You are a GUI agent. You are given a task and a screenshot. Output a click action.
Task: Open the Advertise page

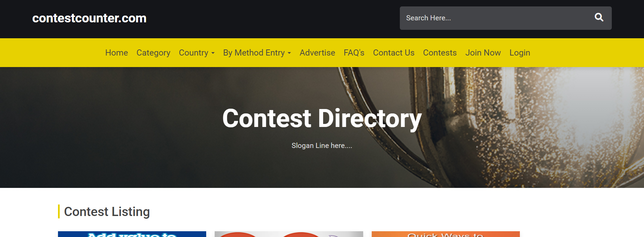[317, 53]
